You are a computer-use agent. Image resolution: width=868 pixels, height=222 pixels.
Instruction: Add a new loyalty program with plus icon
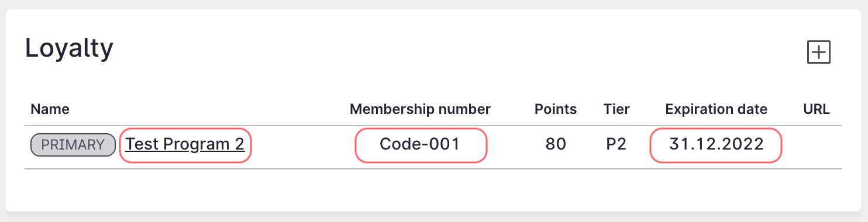pyautogui.click(x=819, y=52)
